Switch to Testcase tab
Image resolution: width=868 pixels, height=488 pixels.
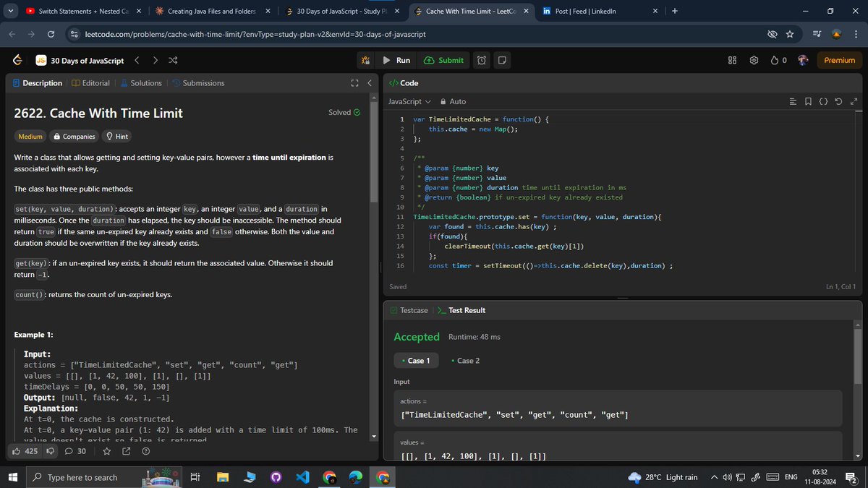(409, 310)
